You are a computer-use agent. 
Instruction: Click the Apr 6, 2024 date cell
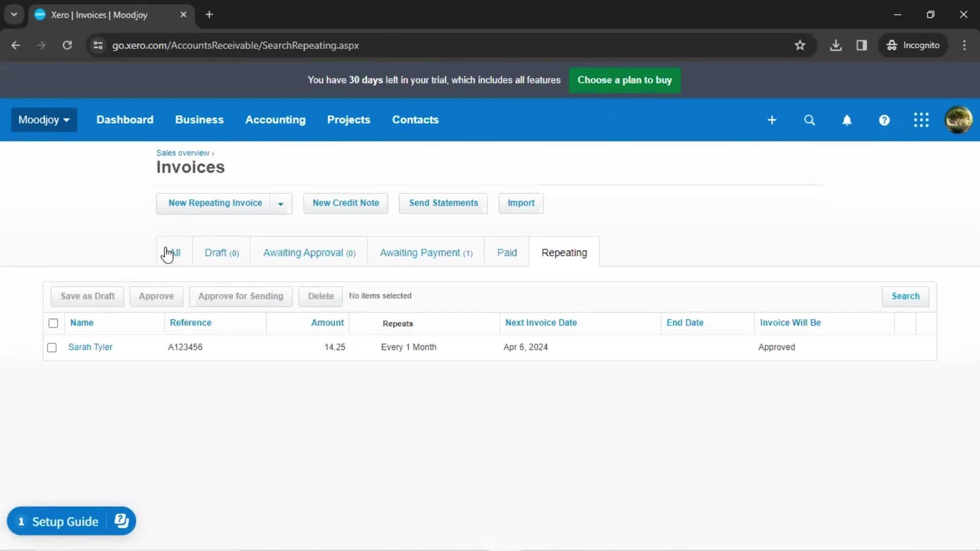point(525,347)
